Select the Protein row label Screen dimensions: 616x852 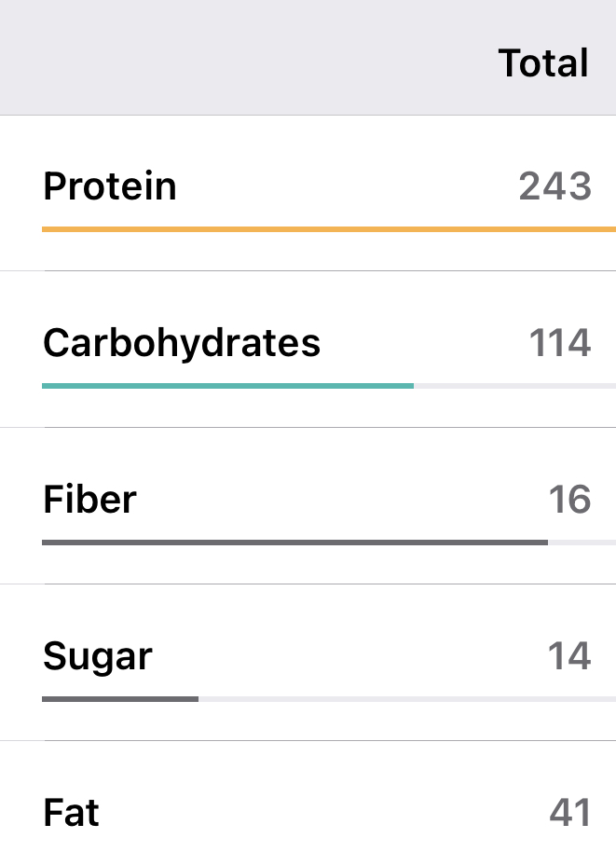(110, 186)
